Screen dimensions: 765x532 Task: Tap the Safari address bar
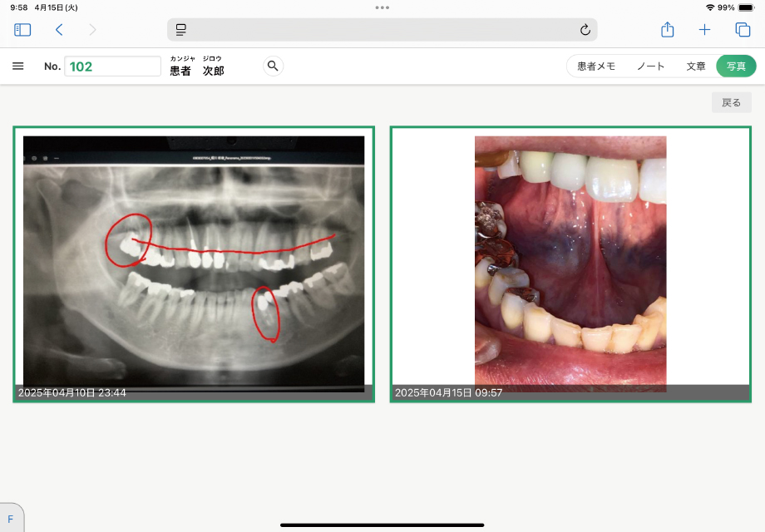(x=382, y=30)
